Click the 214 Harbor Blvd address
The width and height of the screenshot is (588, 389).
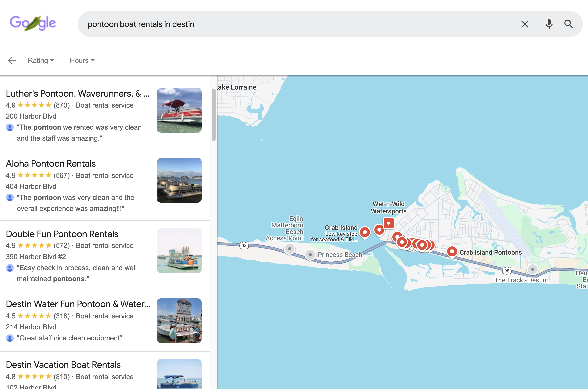click(31, 327)
